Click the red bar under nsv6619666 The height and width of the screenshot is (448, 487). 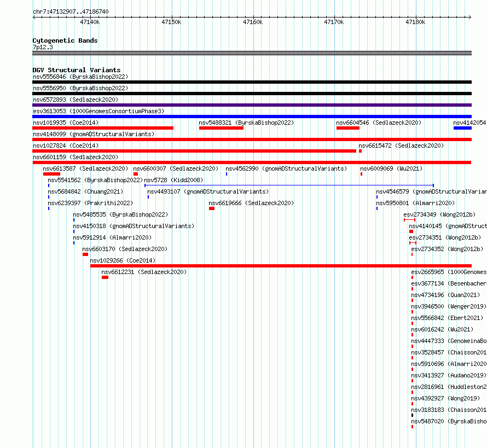(x=212, y=208)
